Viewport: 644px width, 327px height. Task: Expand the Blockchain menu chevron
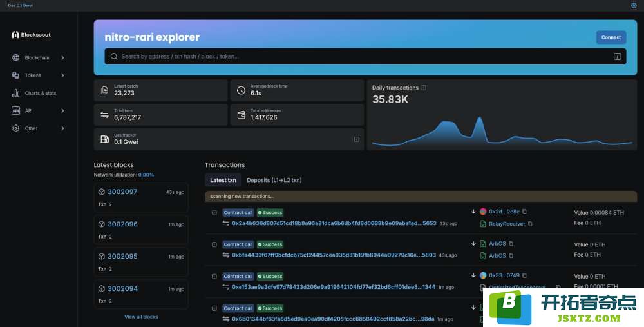tap(62, 57)
